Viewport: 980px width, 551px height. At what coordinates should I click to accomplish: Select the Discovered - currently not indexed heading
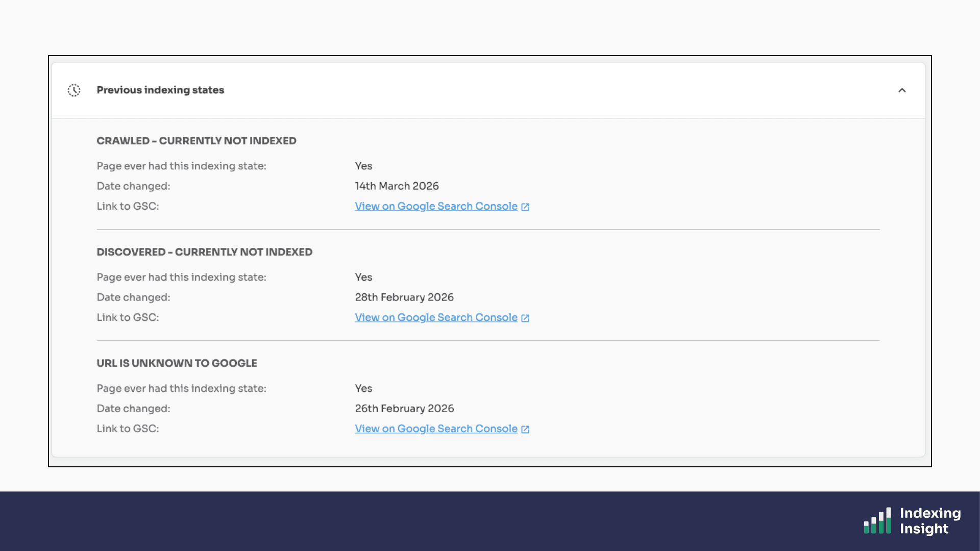coord(204,252)
